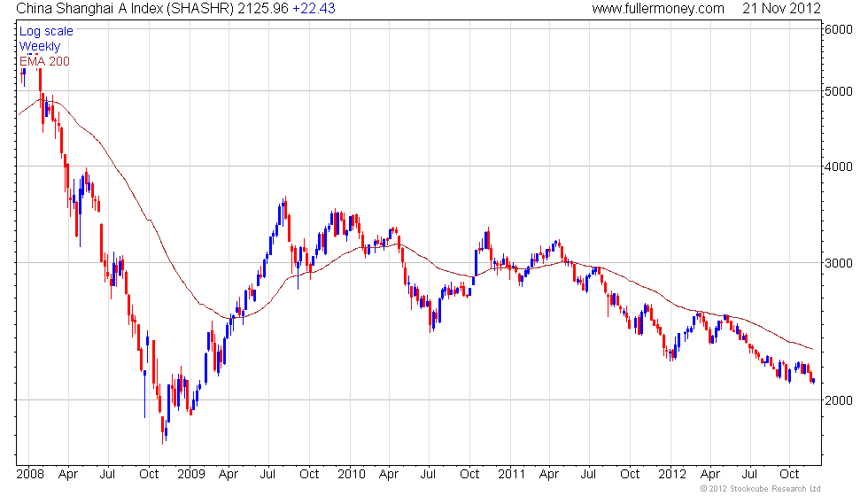
Task: Click the right end of EMA 200 line
Action: (812, 349)
